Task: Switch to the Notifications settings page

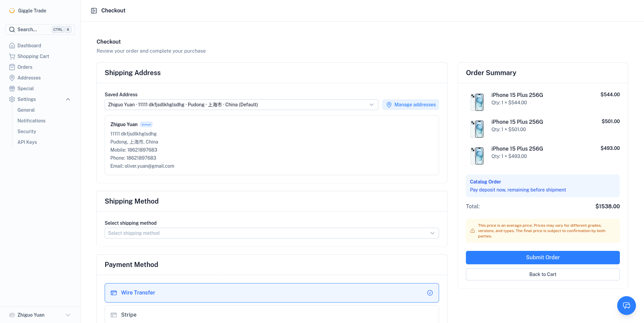Action: pos(31,120)
